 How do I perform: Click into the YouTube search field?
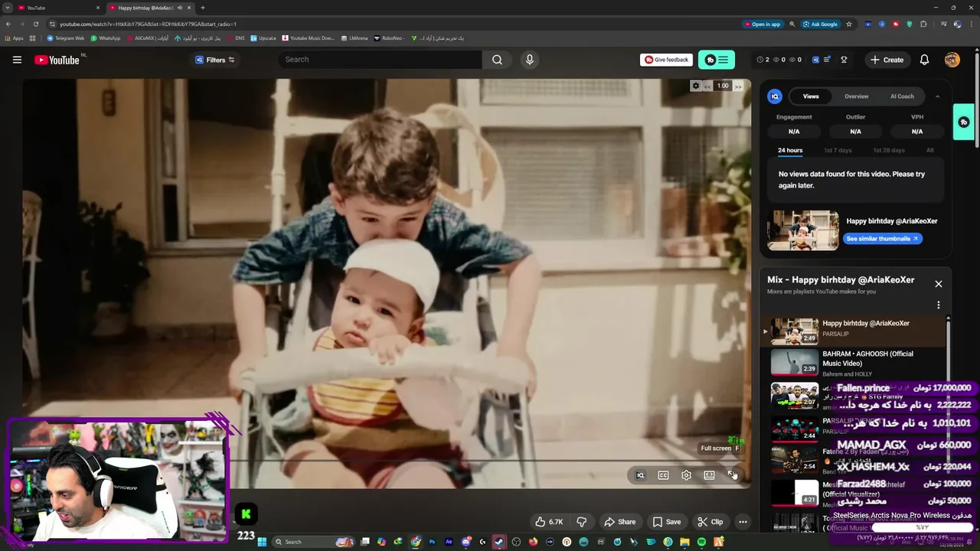381,60
